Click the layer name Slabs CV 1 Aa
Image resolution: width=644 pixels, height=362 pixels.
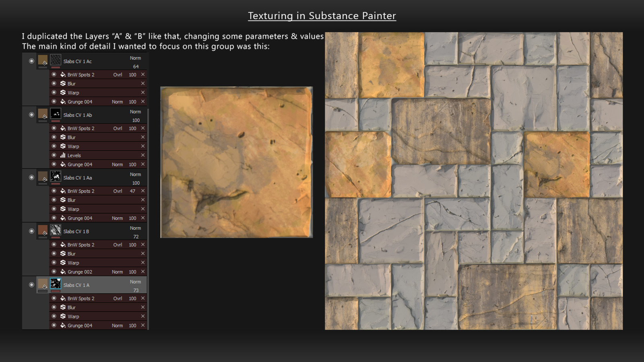point(78,178)
